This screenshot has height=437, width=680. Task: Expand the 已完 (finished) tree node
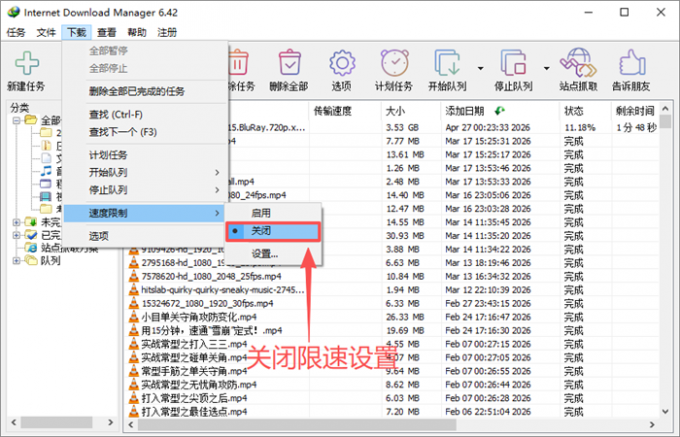point(16,235)
